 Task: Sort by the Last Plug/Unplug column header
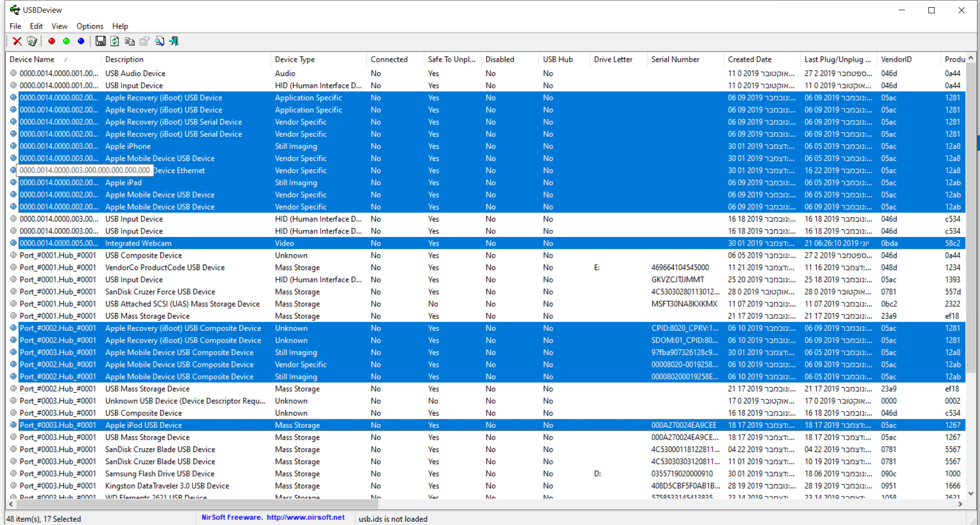[x=839, y=59]
